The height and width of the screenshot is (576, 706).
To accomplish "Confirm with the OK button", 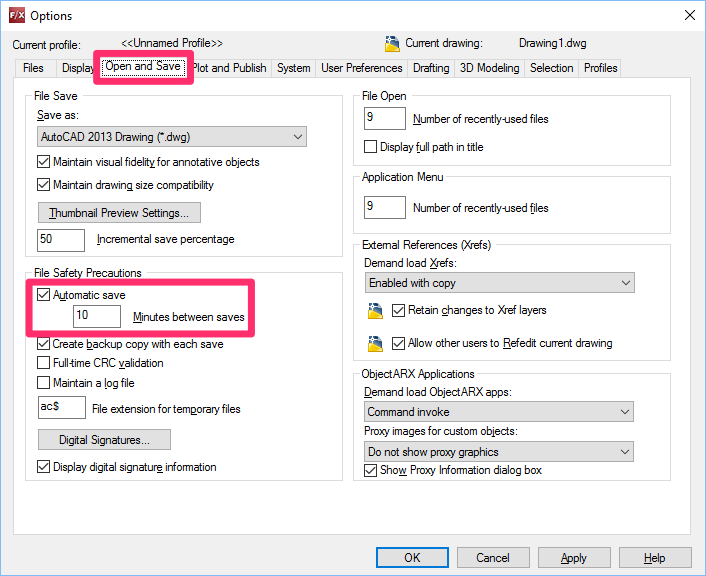I will (412, 558).
